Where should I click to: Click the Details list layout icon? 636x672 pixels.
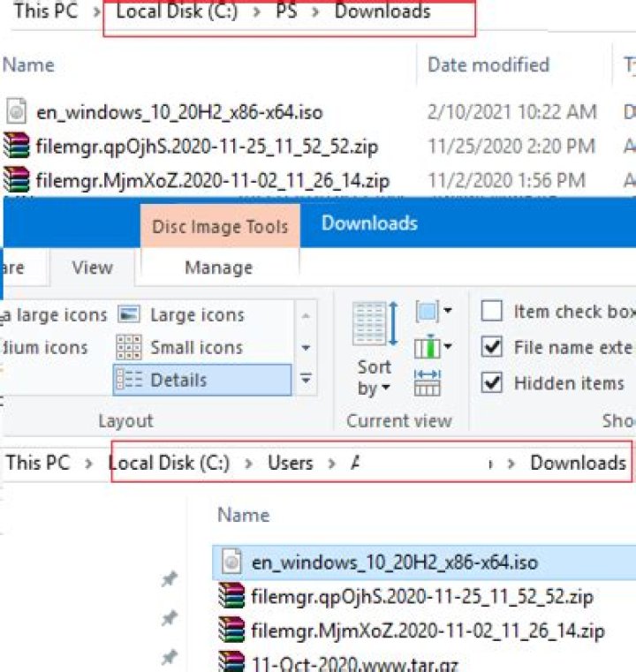pos(129,380)
